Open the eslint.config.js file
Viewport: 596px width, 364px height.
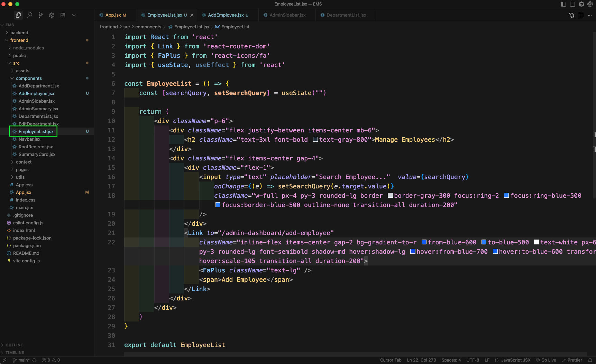(47, 223)
